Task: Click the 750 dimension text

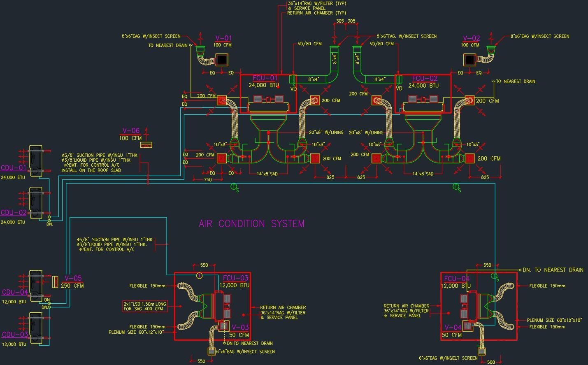Action: [x=208, y=179]
